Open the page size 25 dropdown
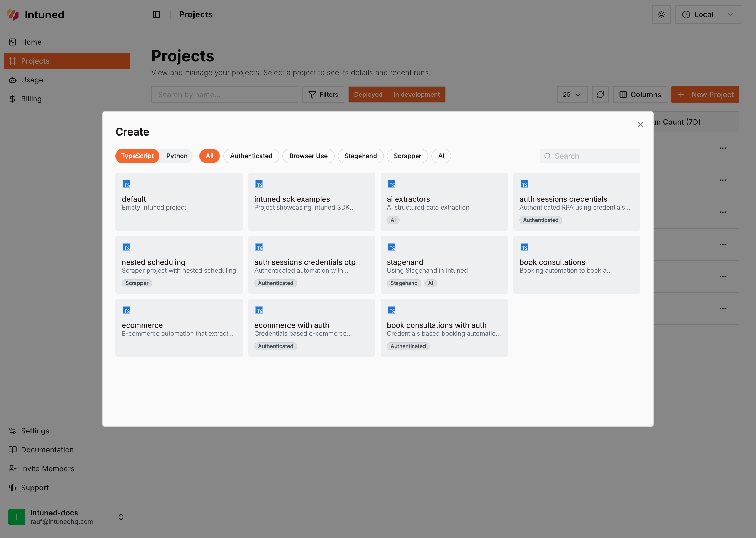This screenshot has width=756, height=538. click(x=572, y=94)
